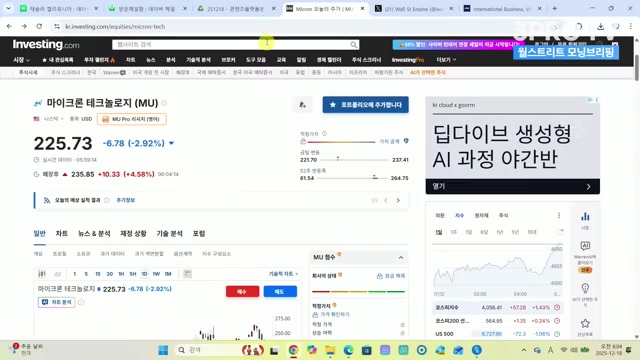Click the 차트 분석 button
Image resolution: width=640 pixels, height=360 pixels.
click(56, 302)
